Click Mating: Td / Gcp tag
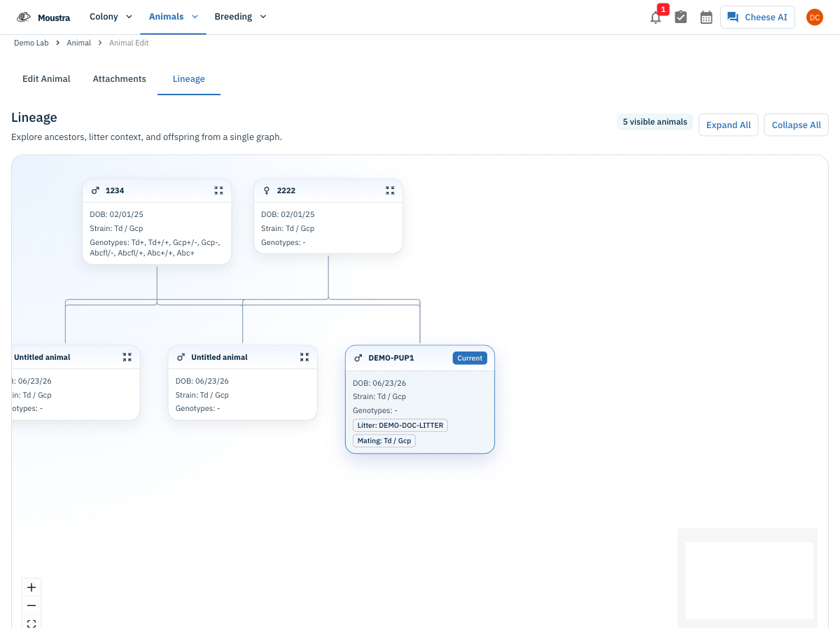 (x=384, y=441)
